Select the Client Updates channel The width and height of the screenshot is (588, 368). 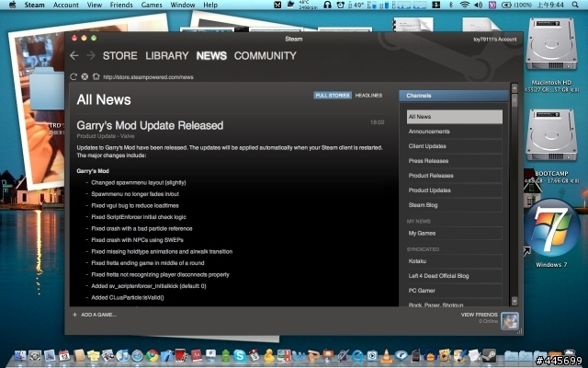[455, 146]
